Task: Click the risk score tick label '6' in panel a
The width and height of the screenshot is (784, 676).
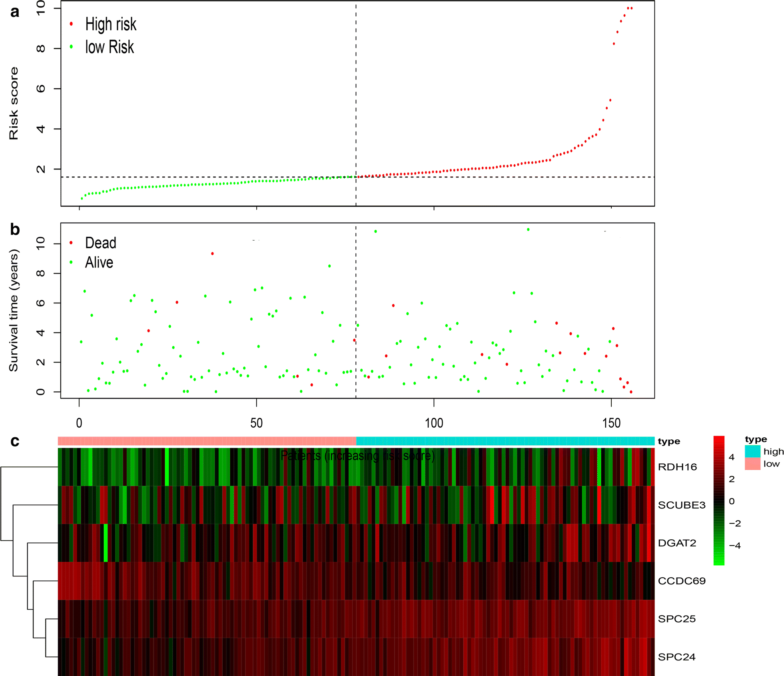Action: pos(41,88)
